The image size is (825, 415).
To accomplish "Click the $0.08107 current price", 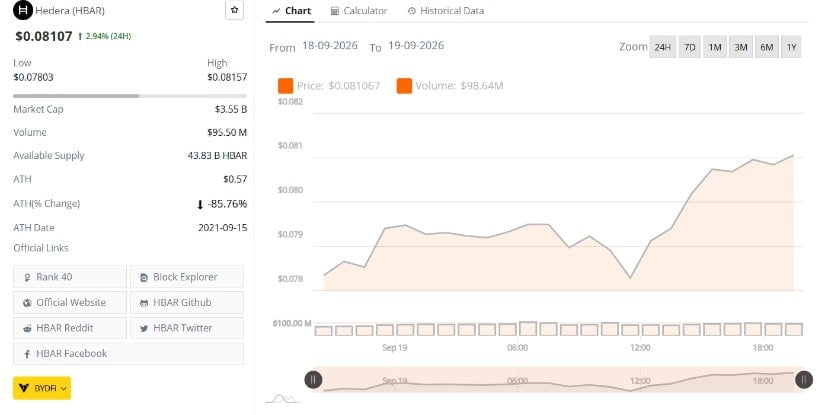I will (x=44, y=36).
